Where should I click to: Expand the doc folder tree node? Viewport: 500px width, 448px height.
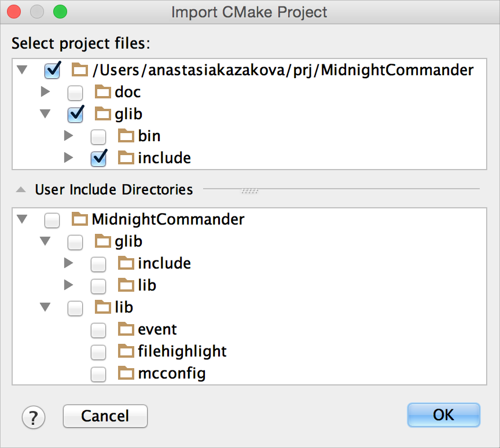click(46, 92)
